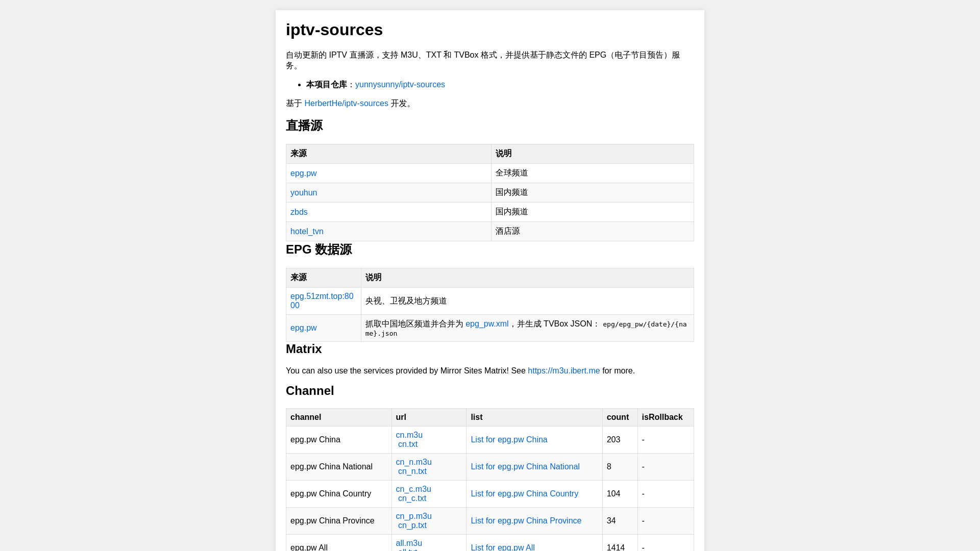
Task: Open the hotel_tvn source link
Action: [307, 232]
